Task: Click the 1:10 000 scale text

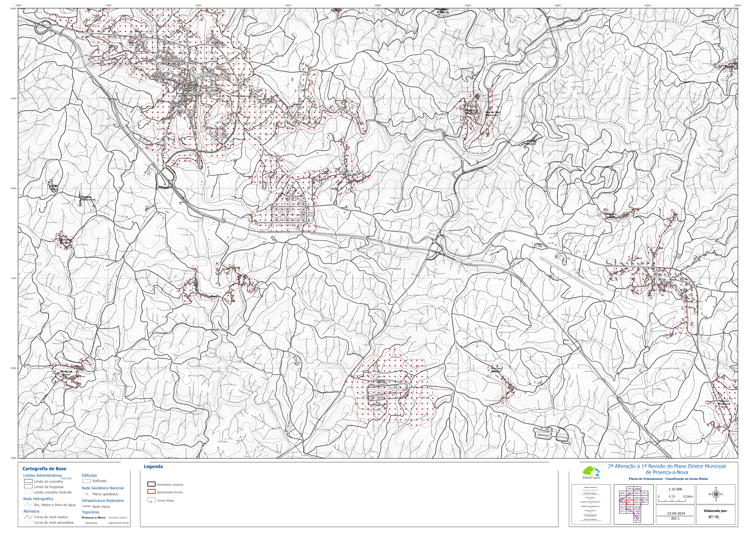Action: [x=675, y=489]
